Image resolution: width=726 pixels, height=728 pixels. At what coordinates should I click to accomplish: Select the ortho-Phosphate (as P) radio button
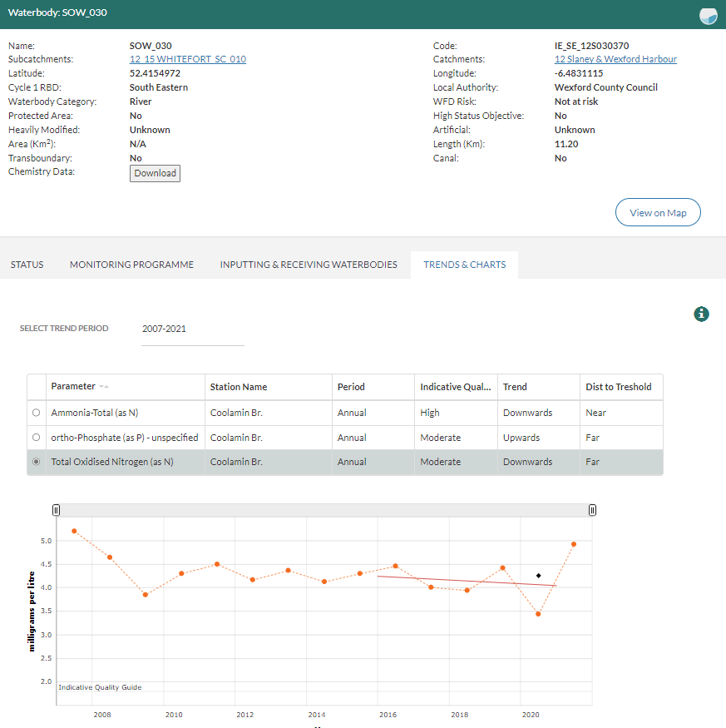click(x=36, y=437)
